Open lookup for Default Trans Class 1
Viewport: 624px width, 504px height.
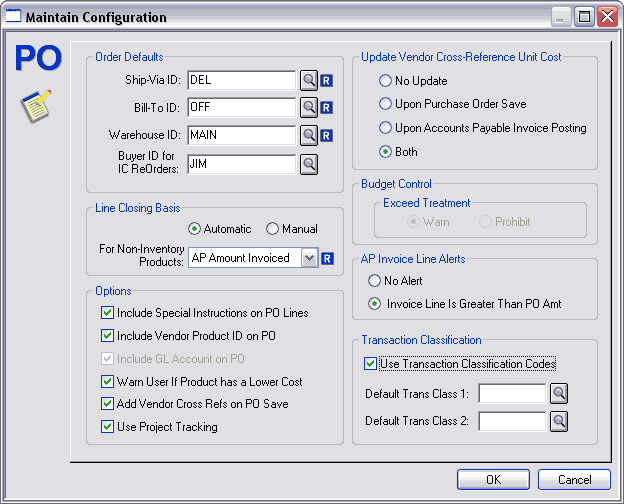pos(559,394)
